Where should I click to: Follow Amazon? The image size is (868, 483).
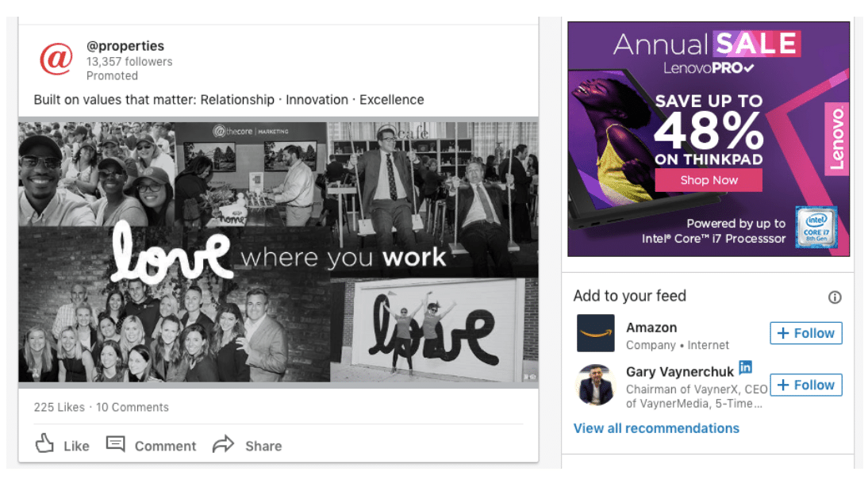point(806,333)
